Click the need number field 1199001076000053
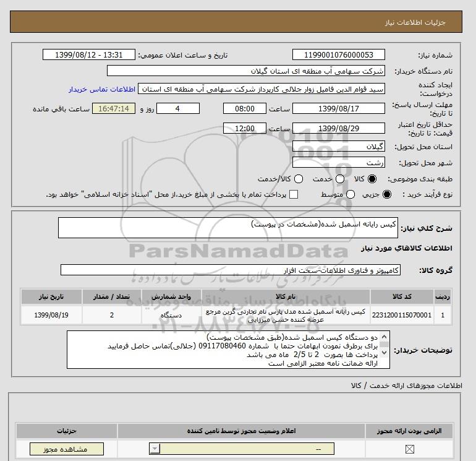 (339, 54)
